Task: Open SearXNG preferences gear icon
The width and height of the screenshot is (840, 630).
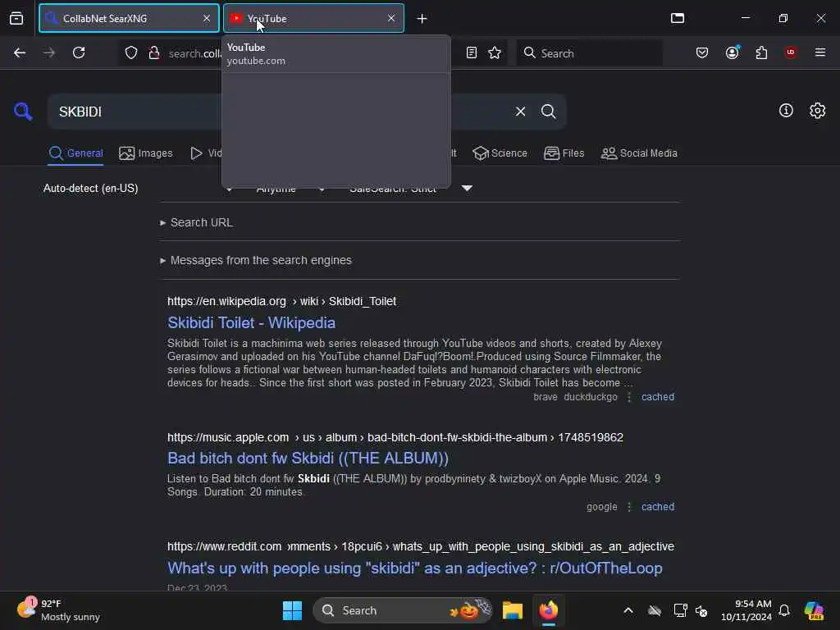Action: [x=818, y=111]
